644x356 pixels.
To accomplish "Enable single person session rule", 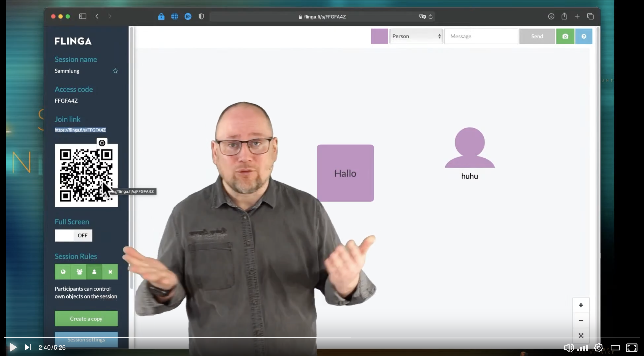I will pyautogui.click(x=94, y=272).
